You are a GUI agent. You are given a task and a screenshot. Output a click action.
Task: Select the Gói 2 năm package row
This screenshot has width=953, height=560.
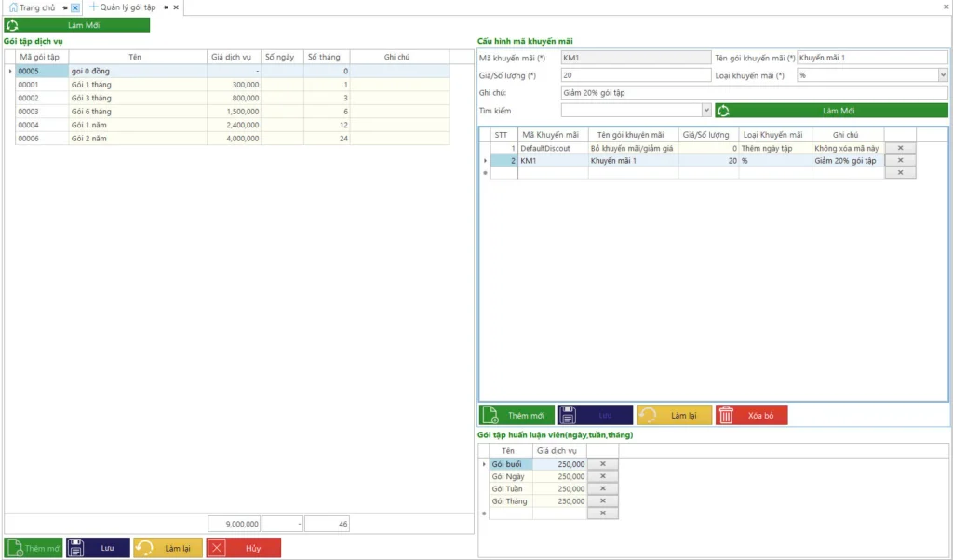[x=232, y=139]
